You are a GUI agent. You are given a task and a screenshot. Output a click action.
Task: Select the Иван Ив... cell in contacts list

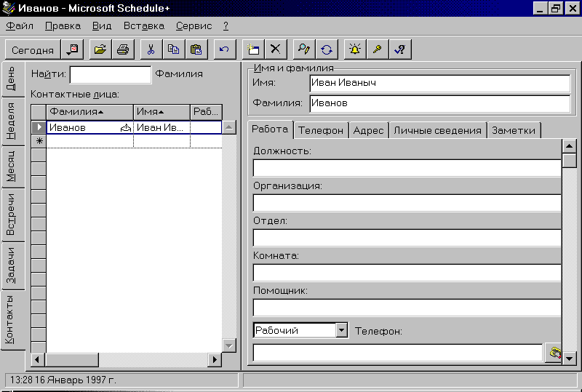point(162,127)
